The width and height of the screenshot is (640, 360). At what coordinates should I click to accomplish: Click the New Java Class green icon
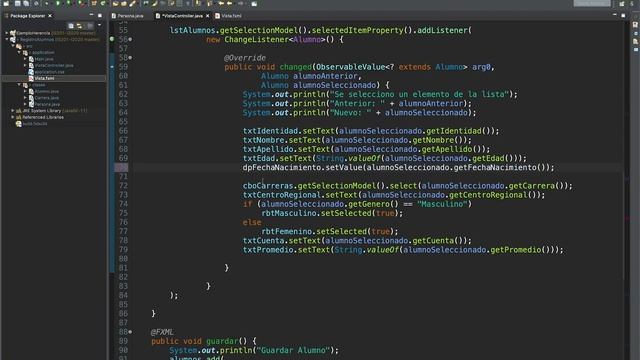click(x=103, y=4)
